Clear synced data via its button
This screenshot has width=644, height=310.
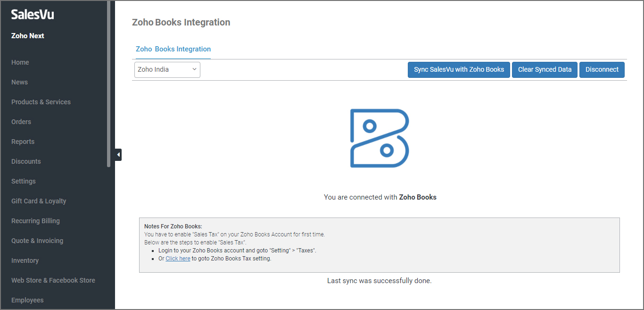tap(545, 69)
